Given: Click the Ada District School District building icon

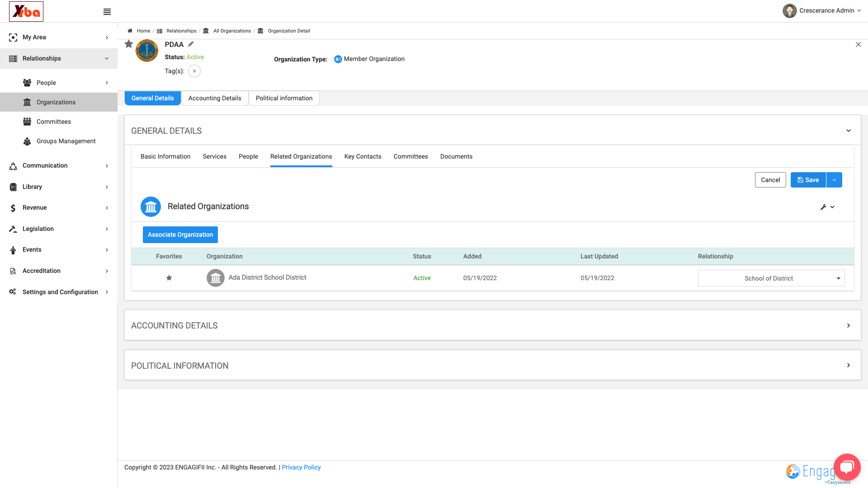Looking at the screenshot, I should [x=216, y=278].
